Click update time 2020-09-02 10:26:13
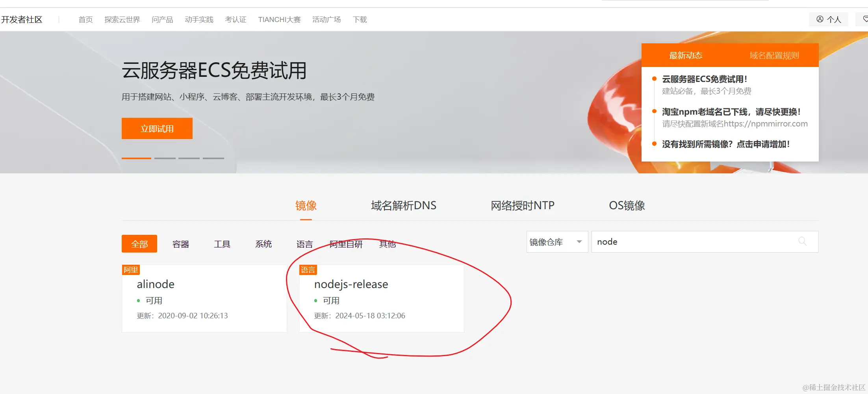Image resolution: width=868 pixels, height=394 pixels. click(193, 316)
